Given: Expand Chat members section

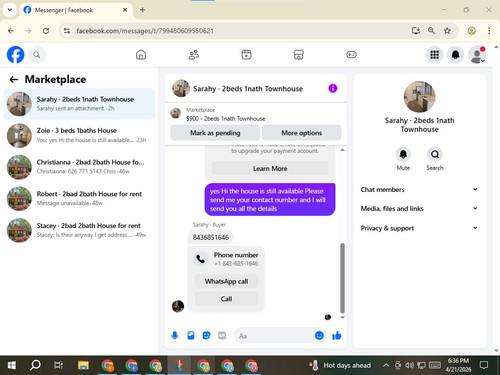Looking at the screenshot, I should (419, 189).
